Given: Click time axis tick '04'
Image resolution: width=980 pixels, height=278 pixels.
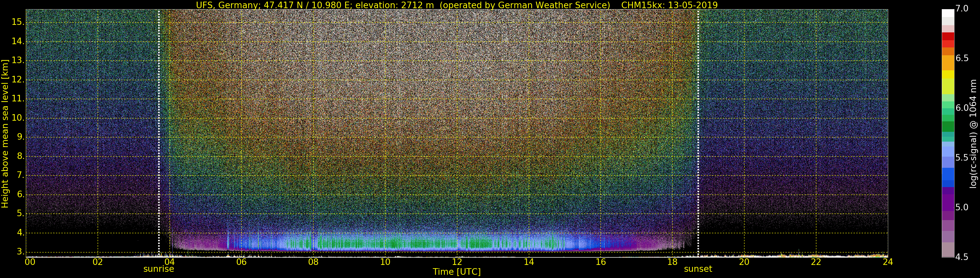Looking at the screenshot, I should pyautogui.click(x=169, y=262).
